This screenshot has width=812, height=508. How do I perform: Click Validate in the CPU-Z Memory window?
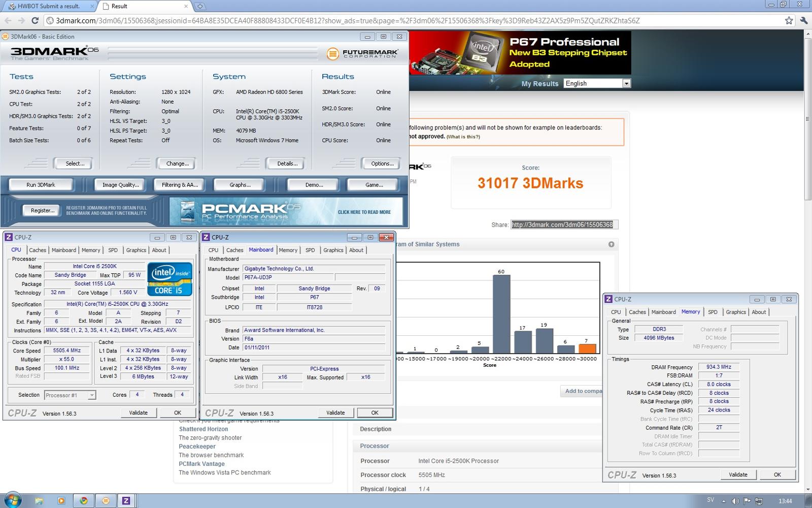pos(738,474)
